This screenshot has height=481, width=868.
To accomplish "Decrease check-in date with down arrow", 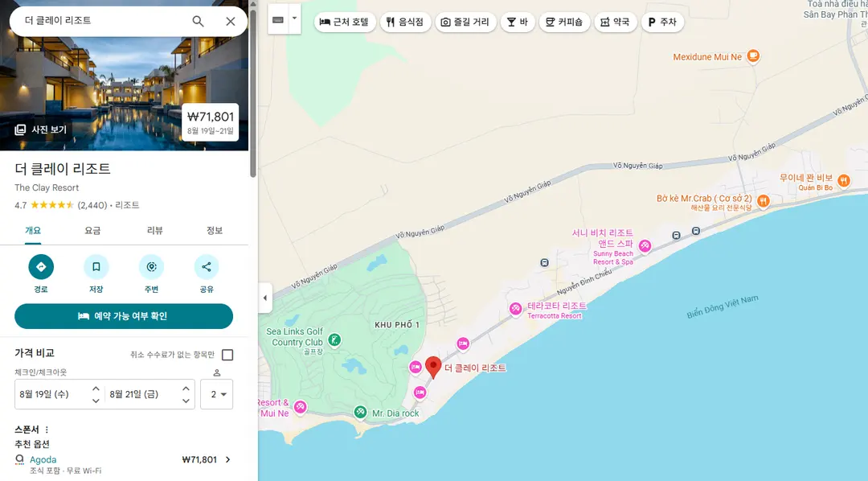I will pos(96,400).
